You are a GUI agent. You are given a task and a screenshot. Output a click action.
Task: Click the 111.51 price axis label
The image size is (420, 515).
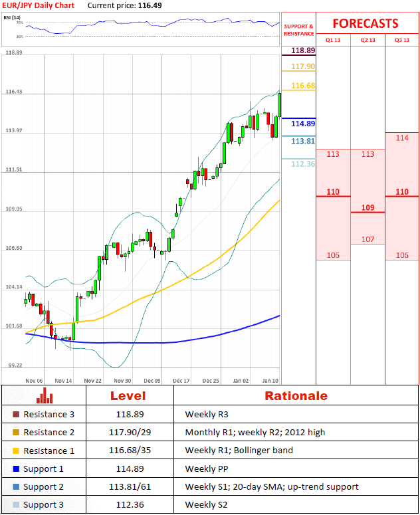coord(14,170)
